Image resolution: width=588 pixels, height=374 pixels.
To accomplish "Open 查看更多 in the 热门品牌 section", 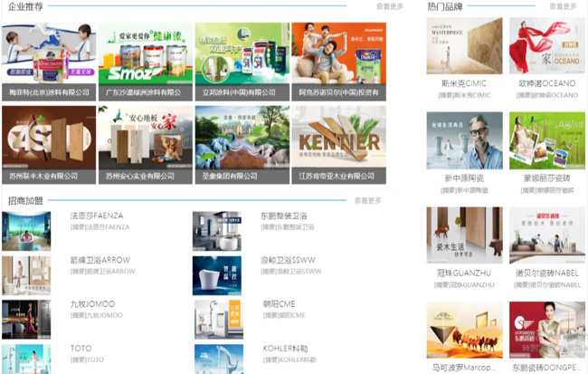I will pos(563,6).
